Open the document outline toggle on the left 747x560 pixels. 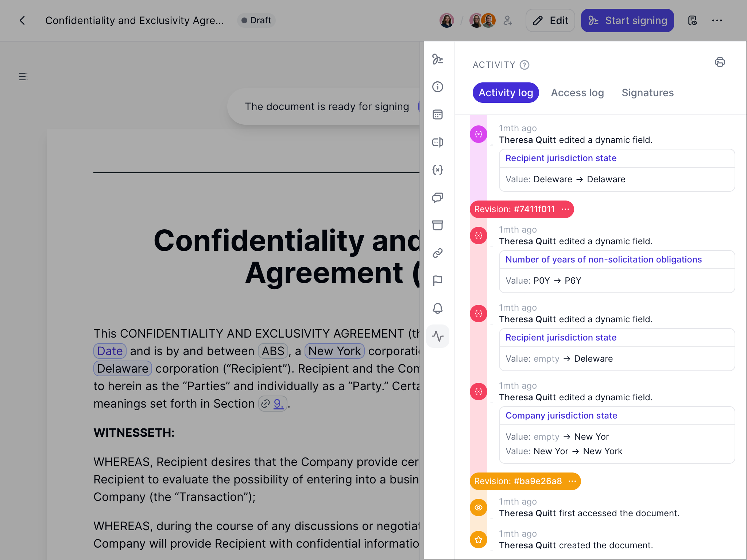[x=23, y=76]
